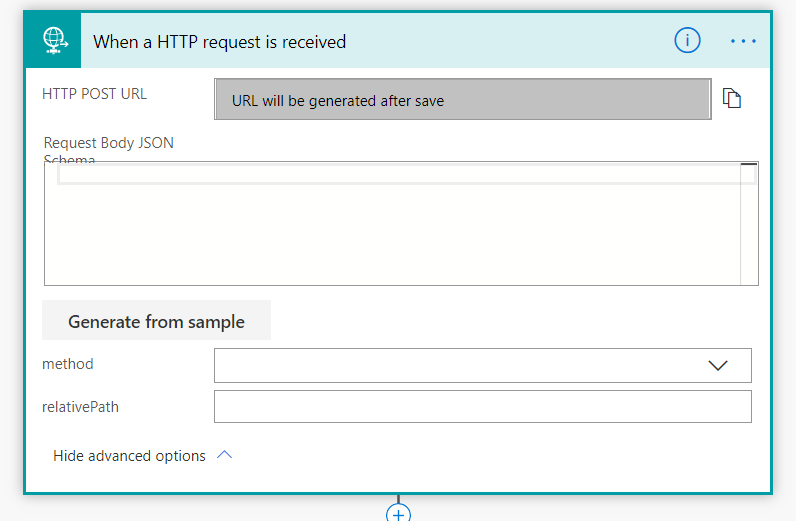Click inside the Request Body JSON Schema editor

tap(390, 235)
